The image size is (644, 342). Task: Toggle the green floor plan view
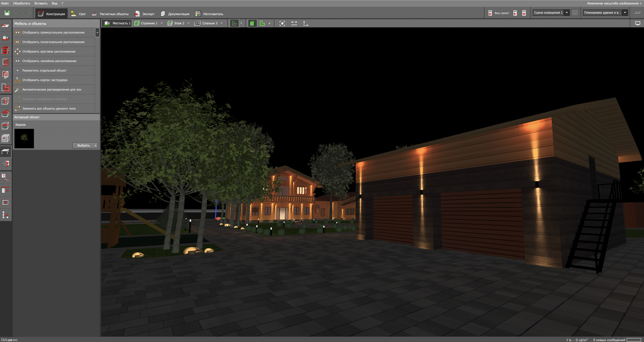262,23
